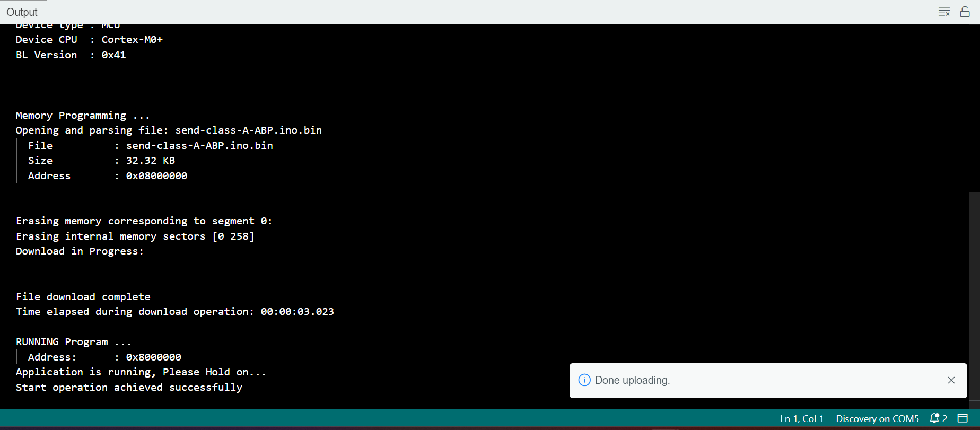The width and height of the screenshot is (980, 430).
Task: Dismiss the Done uploading notification
Action: (x=951, y=380)
